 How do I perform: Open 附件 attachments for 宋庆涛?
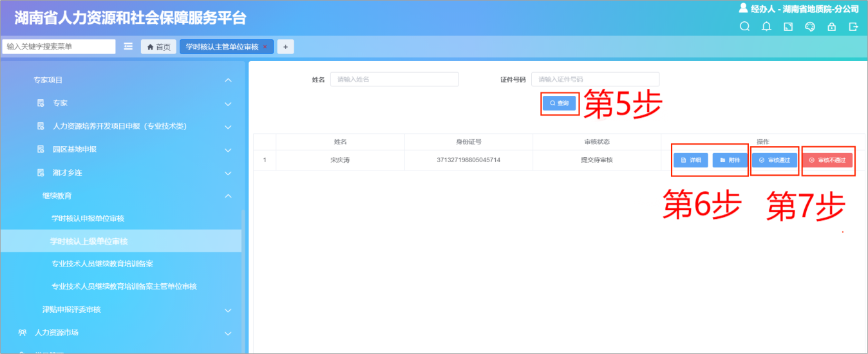(x=730, y=160)
